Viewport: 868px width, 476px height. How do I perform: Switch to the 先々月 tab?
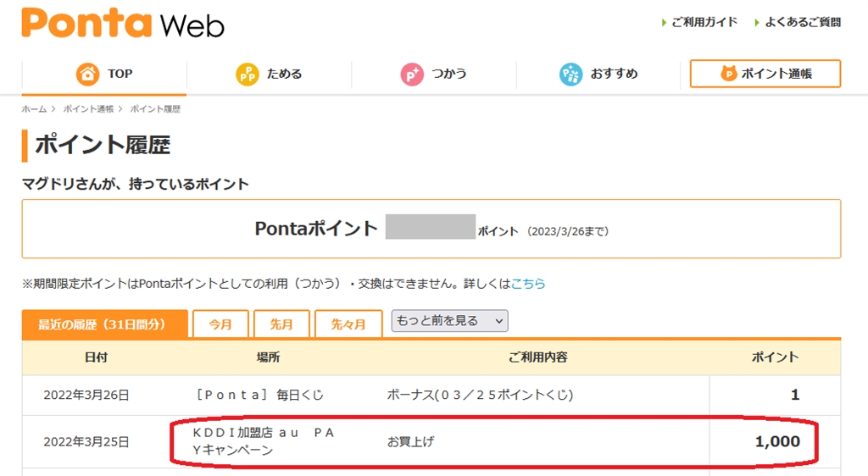click(x=348, y=324)
